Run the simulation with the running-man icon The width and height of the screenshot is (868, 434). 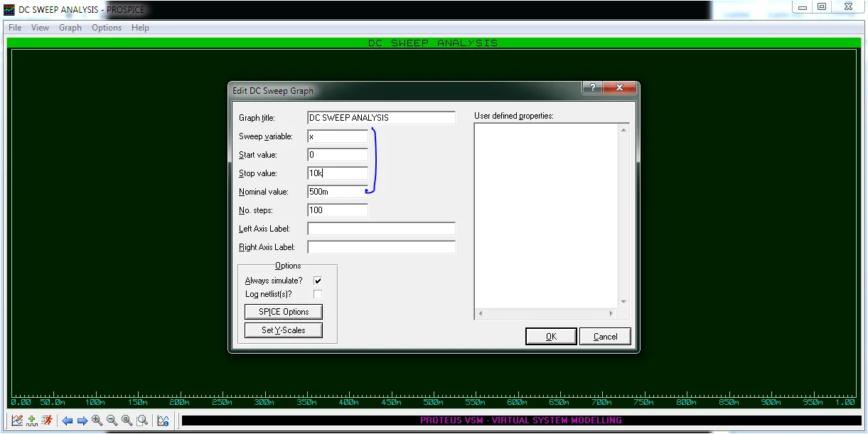click(x=47, y=421)
